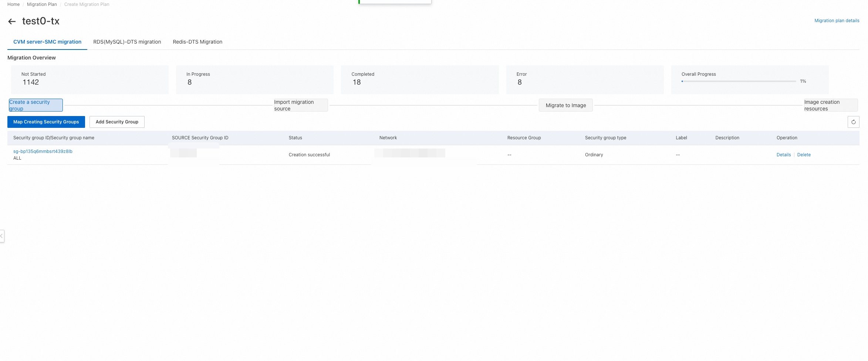Select the Image creation resources step
The width and height of the screenshot is (868, 361).
[x=831, y=105]
